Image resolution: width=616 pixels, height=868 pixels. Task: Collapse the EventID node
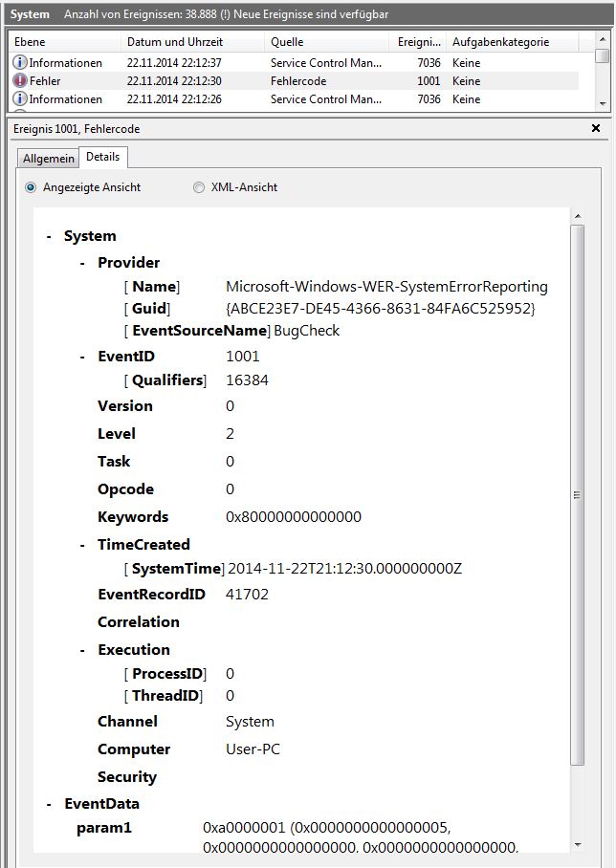(x=83, y=357)
